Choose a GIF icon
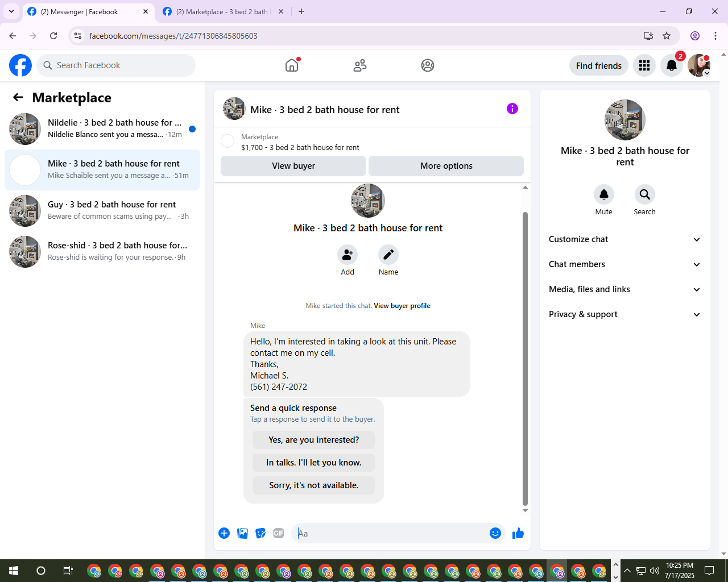The image size is (728, 582). point(279,533)
